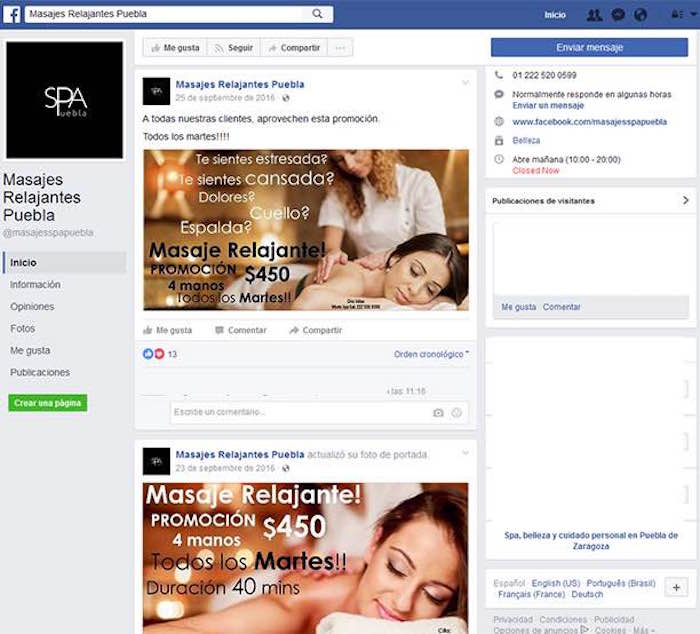Attach a photo with the camera icon
Image resolution: width=700 pixels, height=634 pixels.
point(438,412)
